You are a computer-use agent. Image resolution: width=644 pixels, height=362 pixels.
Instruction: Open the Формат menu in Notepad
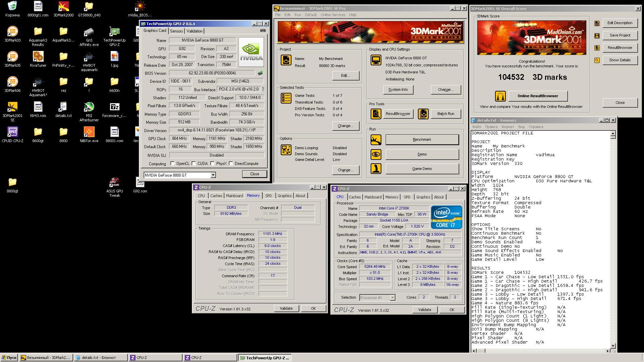[507, 127]
